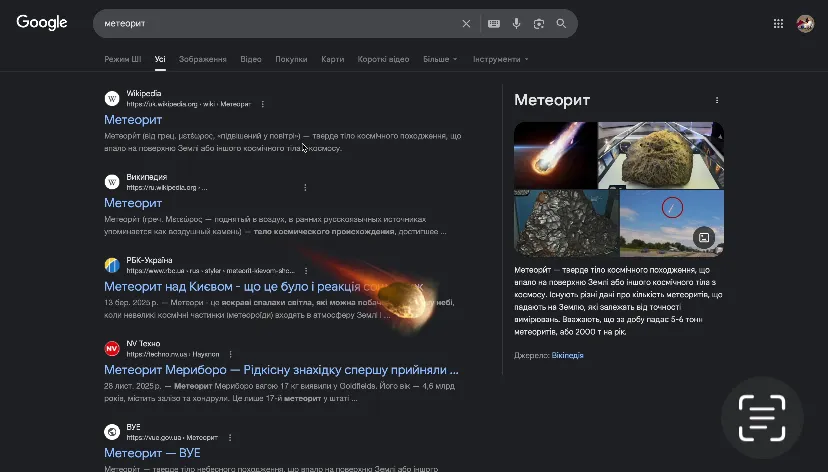
Task: Switch to the Зображення tab
Action: click(203, 59)
